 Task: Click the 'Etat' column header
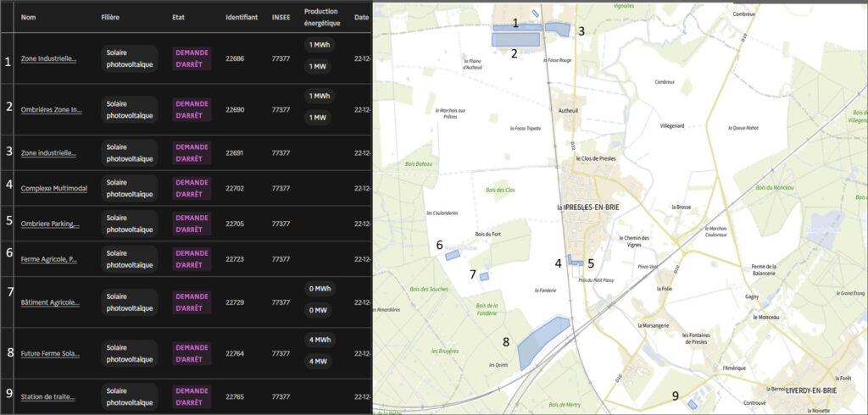click(x=178, y=17)
